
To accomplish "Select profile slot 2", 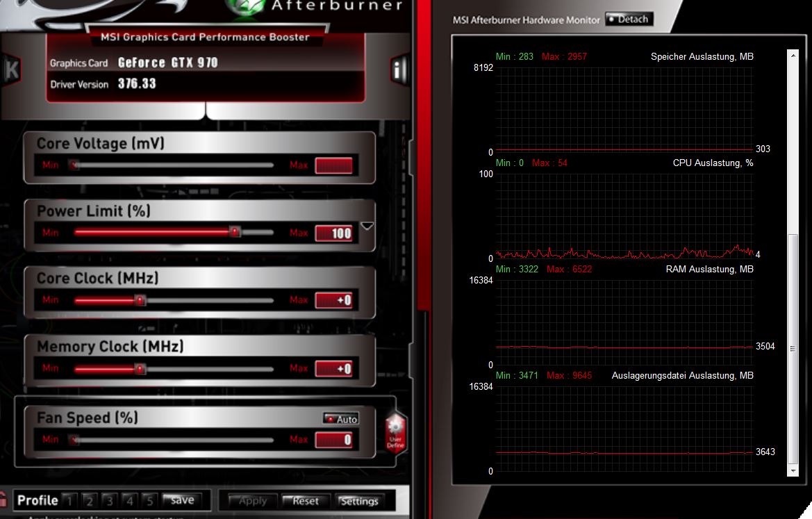I will [89, 500].
